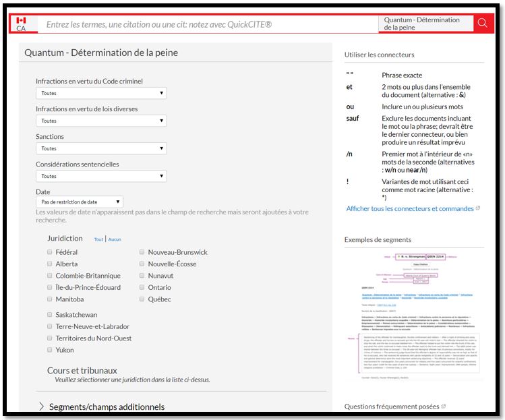Check the Fédéral jurisdiction box
The width and height of the screenshot is (505, 420).
tap(50, 252)
